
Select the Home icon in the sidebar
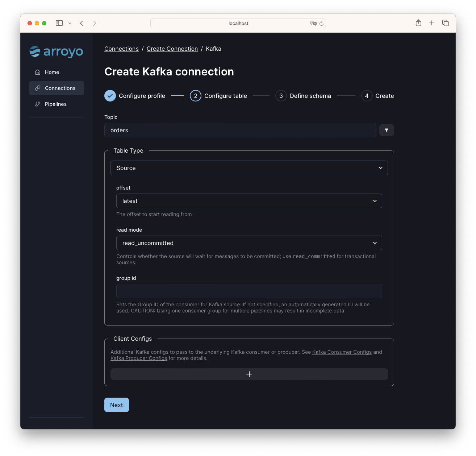click(x=38, y=72)
